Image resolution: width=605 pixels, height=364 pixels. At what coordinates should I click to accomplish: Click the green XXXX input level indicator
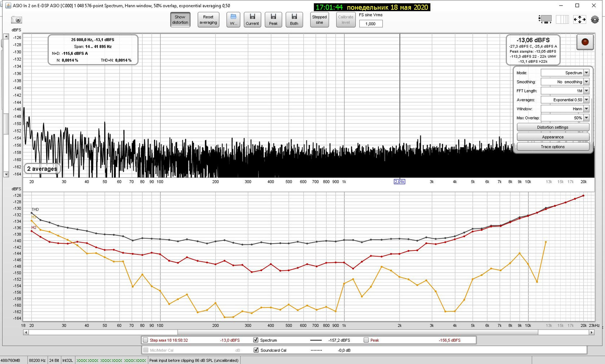click(111, 360)
